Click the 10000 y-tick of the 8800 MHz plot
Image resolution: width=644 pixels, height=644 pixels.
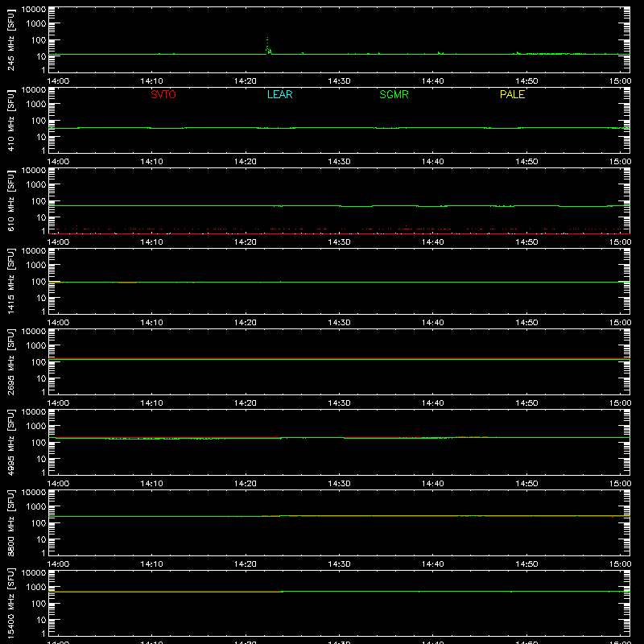[34, 493]
